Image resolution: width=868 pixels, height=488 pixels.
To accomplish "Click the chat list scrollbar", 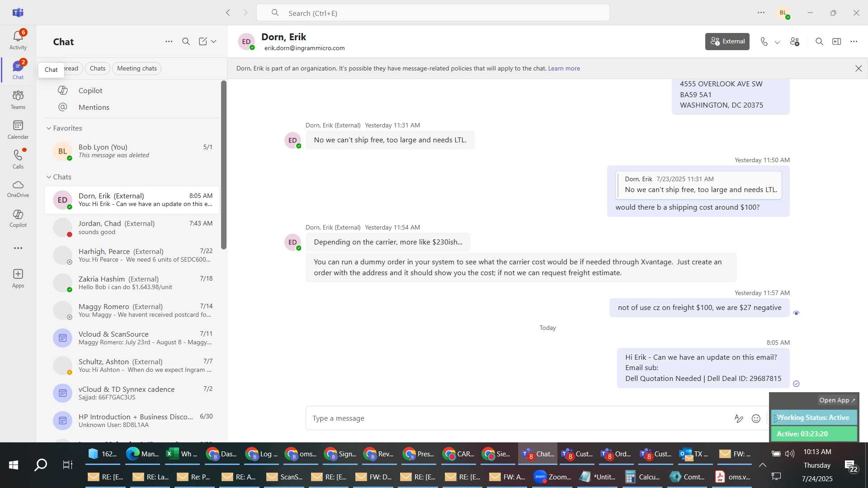I will (x=223, y=165).
